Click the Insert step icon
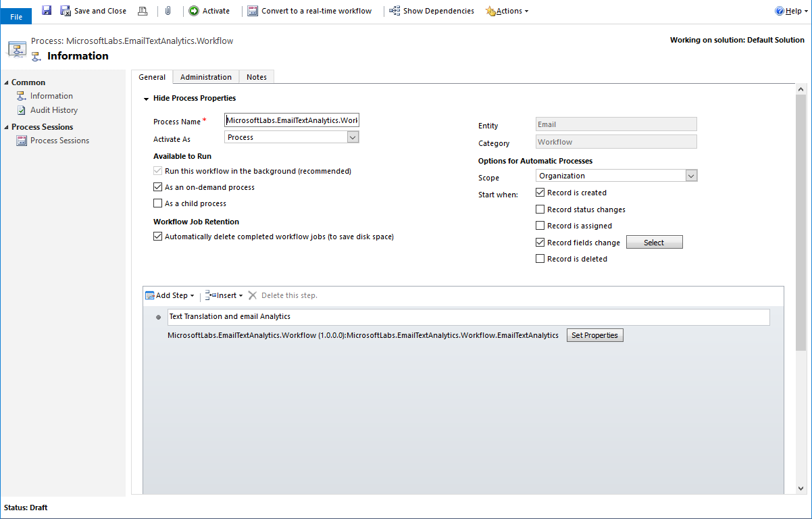Image resolution: width=812 pixels, height=519 pixels. [210, 295]
